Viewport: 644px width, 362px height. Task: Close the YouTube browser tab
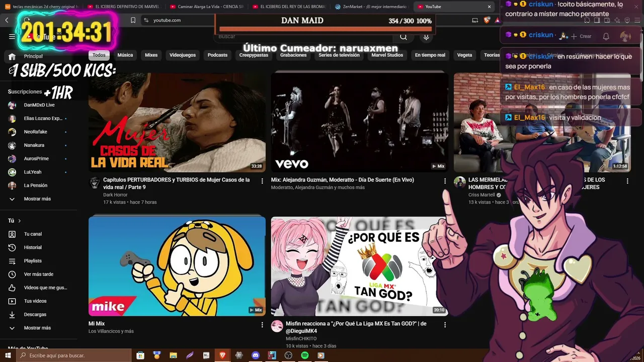click(x=489, y=7)
